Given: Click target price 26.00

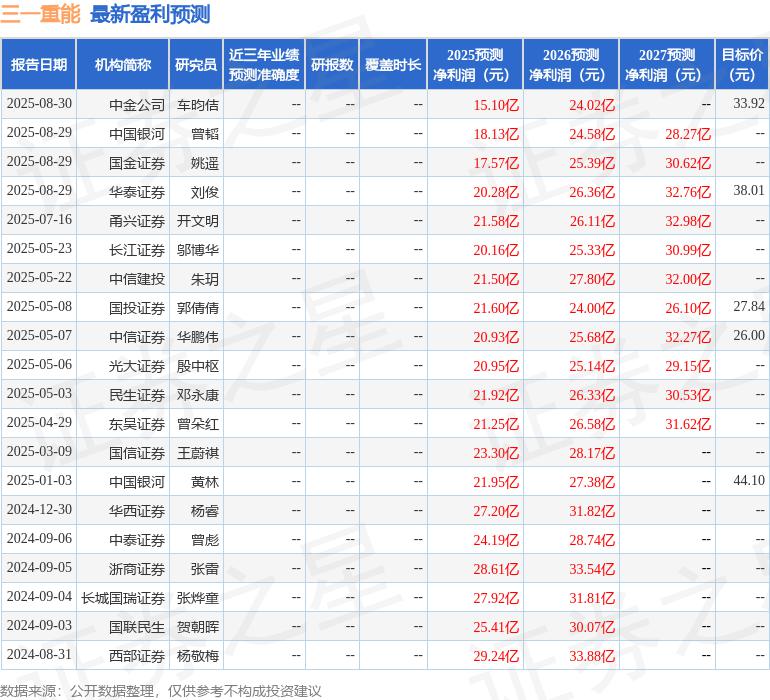Looking at the screenshot, I should (749, 335).
